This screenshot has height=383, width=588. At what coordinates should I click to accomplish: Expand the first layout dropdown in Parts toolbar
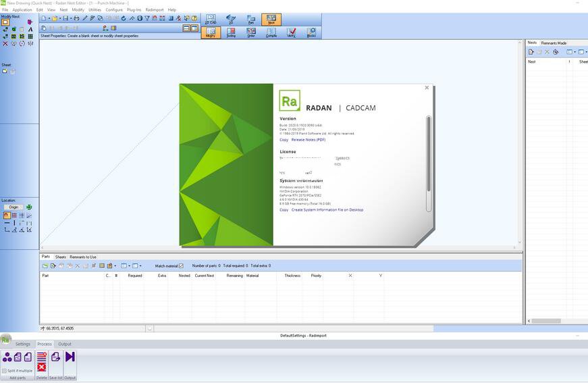(129, 266)
